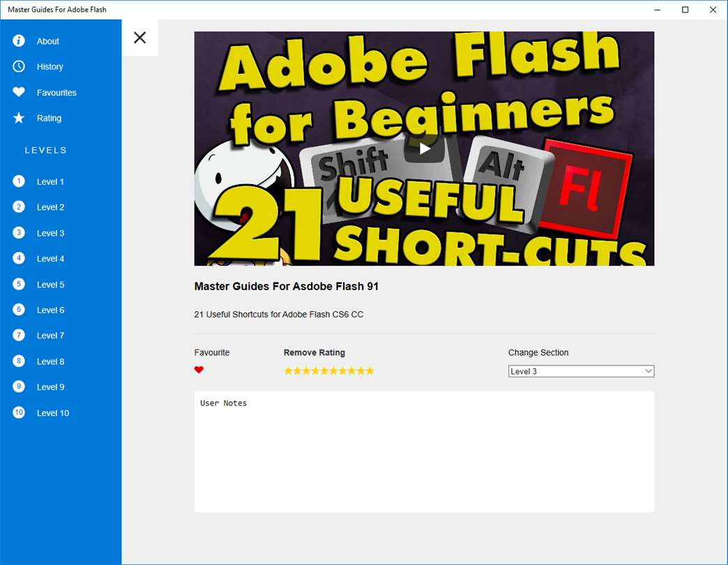The height and width of the screenshot is (565, 728).
Task: Go to Level 8 label
Action: click(x=51, y=361)
